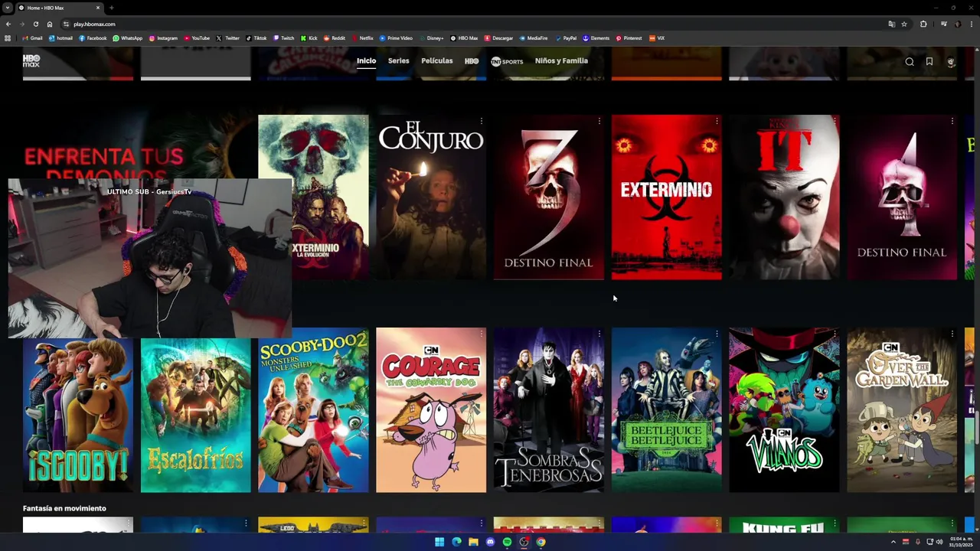Open Windows Start menu
This screenshot has height=551, width=980.
click(x=439, y=542)
